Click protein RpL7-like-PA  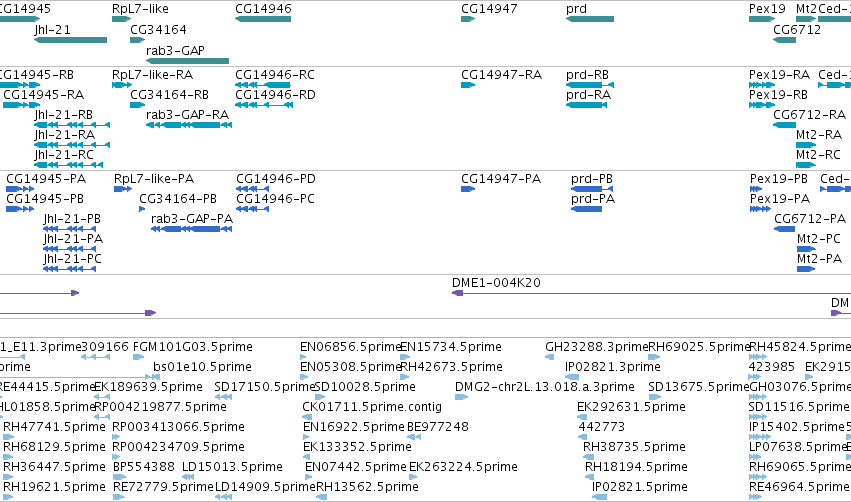(123, 189)
